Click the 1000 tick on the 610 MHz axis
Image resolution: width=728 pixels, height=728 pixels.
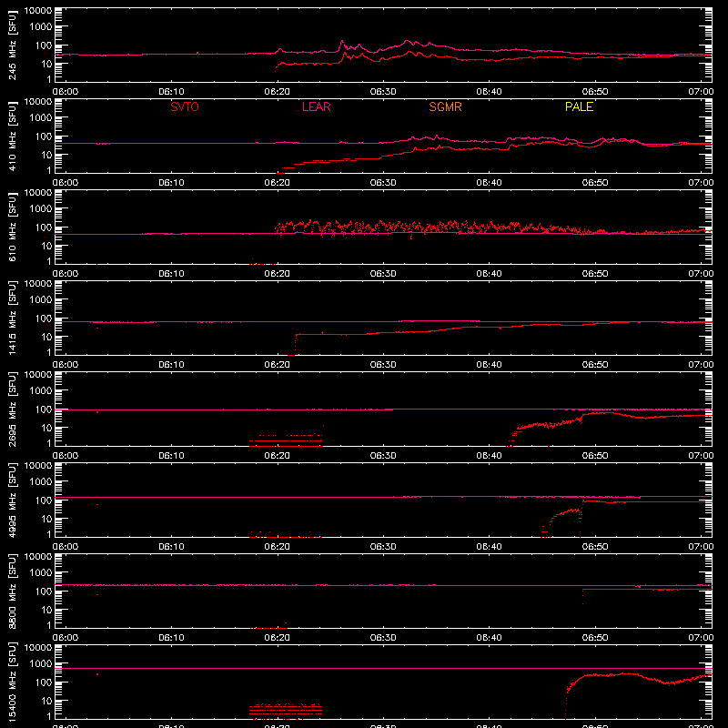pyautogui.click(x=41, y=209)
